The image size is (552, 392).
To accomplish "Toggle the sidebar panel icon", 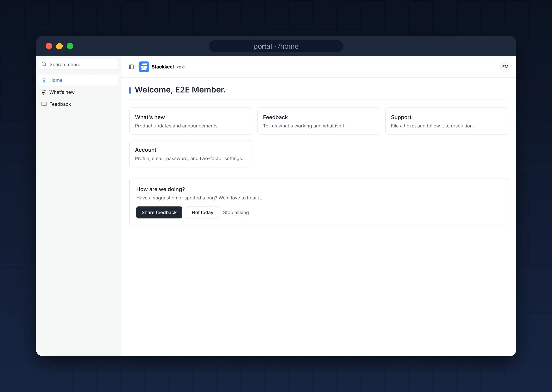I will [131, 67].
